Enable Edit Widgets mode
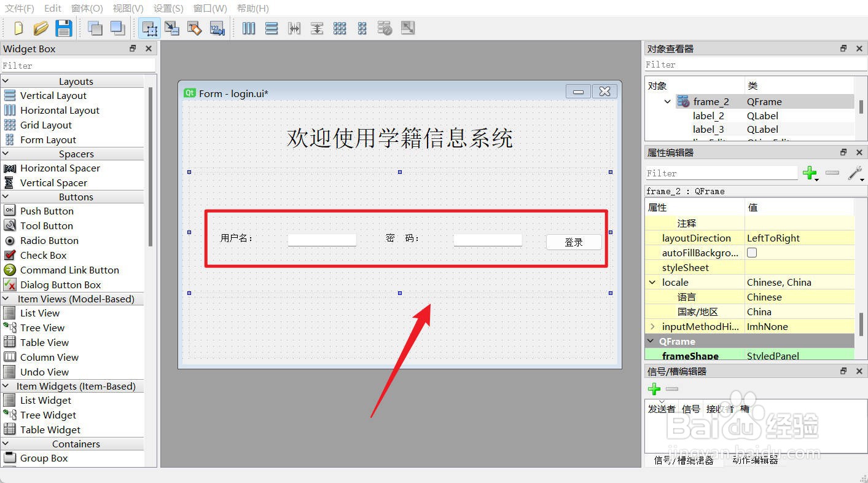 [x=149, y=28]
